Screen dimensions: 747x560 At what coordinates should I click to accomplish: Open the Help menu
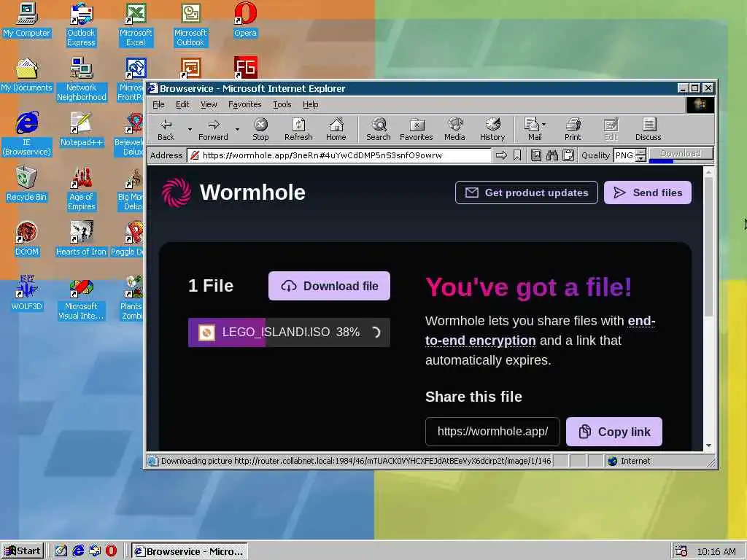pos(310,104)
